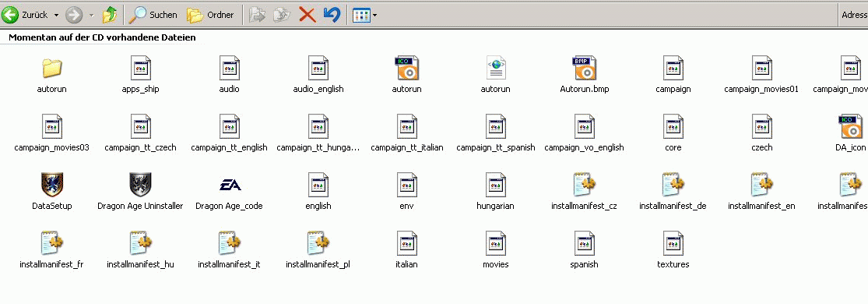The width and height of the screenshot is (868, 304).
Task: Select the autorun ICO icon file
Action: pyautogui.click(x=407, y=75)
